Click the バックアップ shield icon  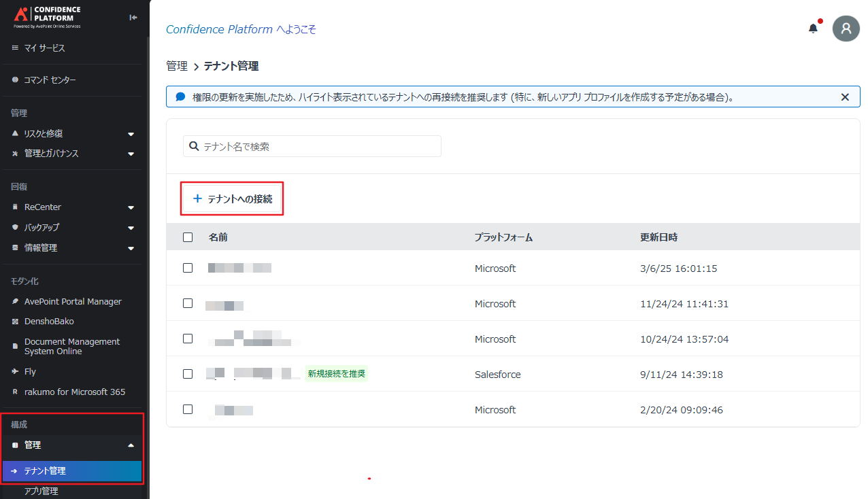[15, 227]
